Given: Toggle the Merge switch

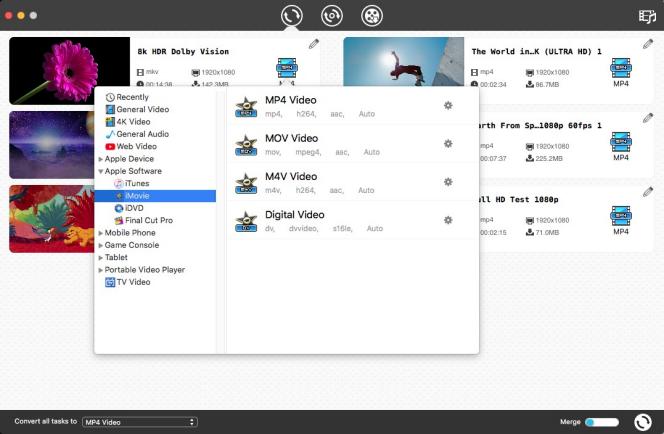Looking at the screenshot, I should coord(601,422).
